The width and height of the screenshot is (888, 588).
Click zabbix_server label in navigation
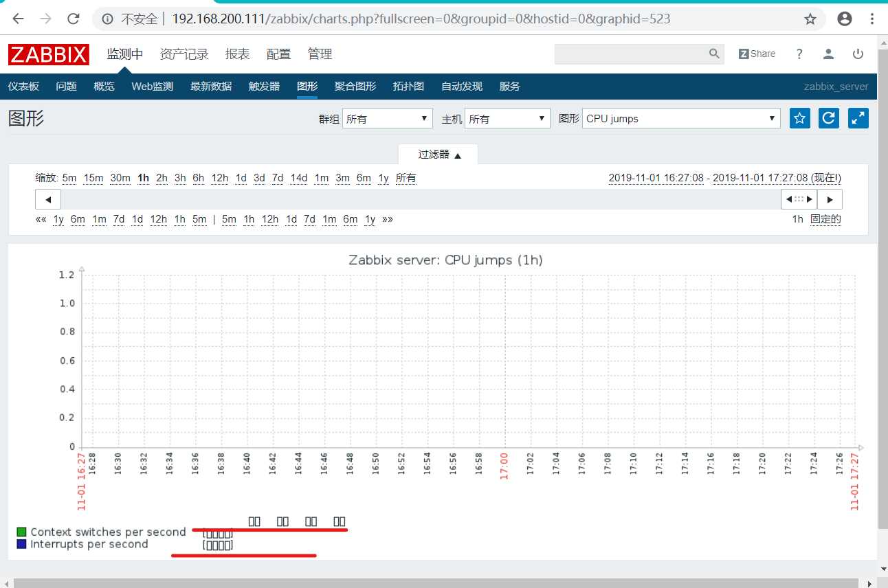836,87
